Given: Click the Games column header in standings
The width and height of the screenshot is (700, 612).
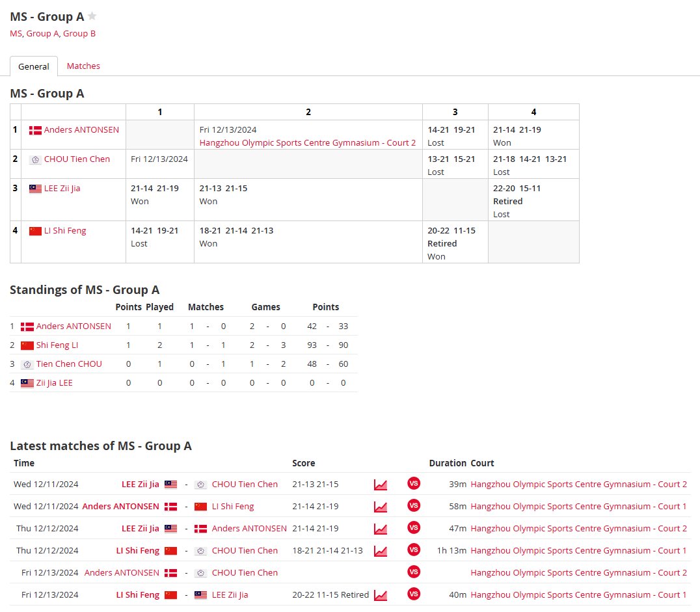Looking at the screenshot, I should point(265,307).
